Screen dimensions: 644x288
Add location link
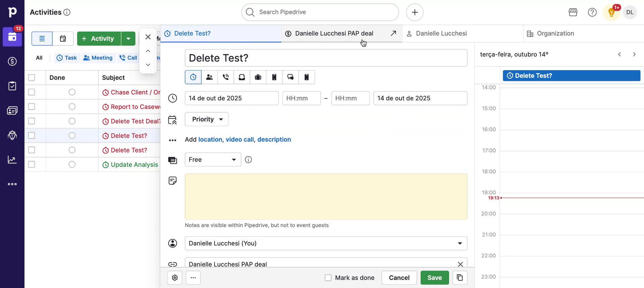pyautogui.click(x=210, y=139)
